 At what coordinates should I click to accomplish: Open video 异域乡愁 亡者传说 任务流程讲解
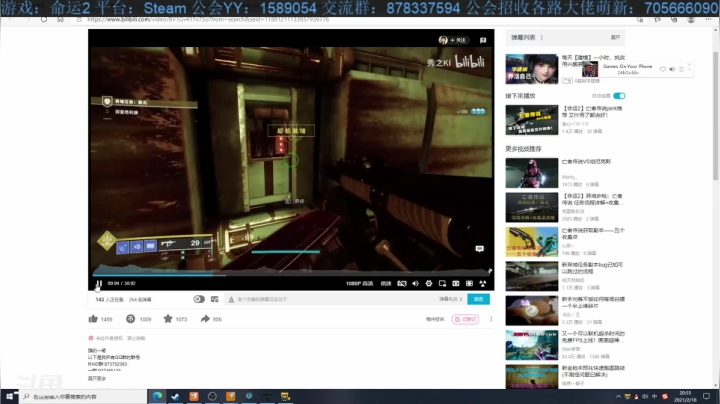(532, 207)
